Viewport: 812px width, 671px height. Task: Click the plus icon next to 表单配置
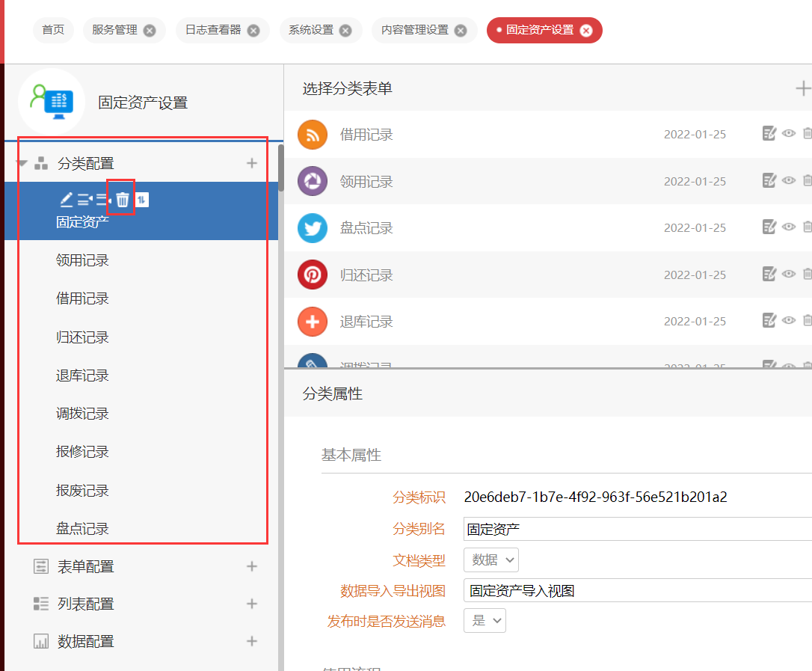click(x=252, y=566)
